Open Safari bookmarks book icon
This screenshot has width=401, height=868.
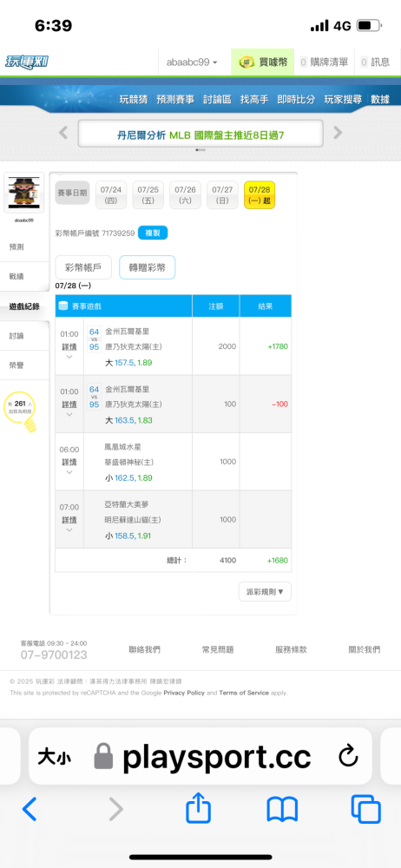click(x=282, y=809)
